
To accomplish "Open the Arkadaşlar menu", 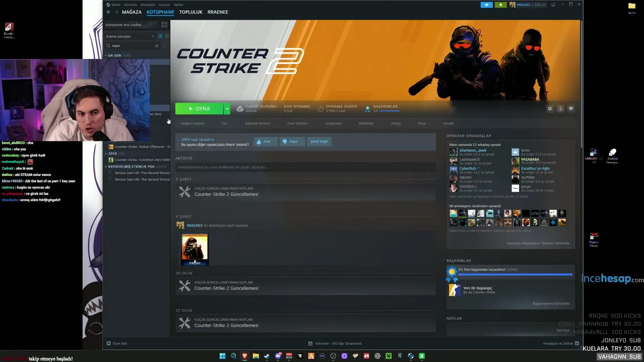I will [148, 5].
